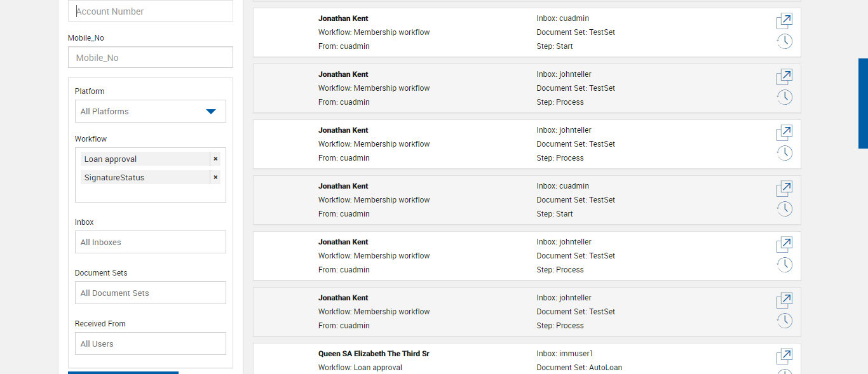Open Received From All Users selector
The width and height of the screenshot is (868, 374).
pyautogui.click(x=151, y=344)
